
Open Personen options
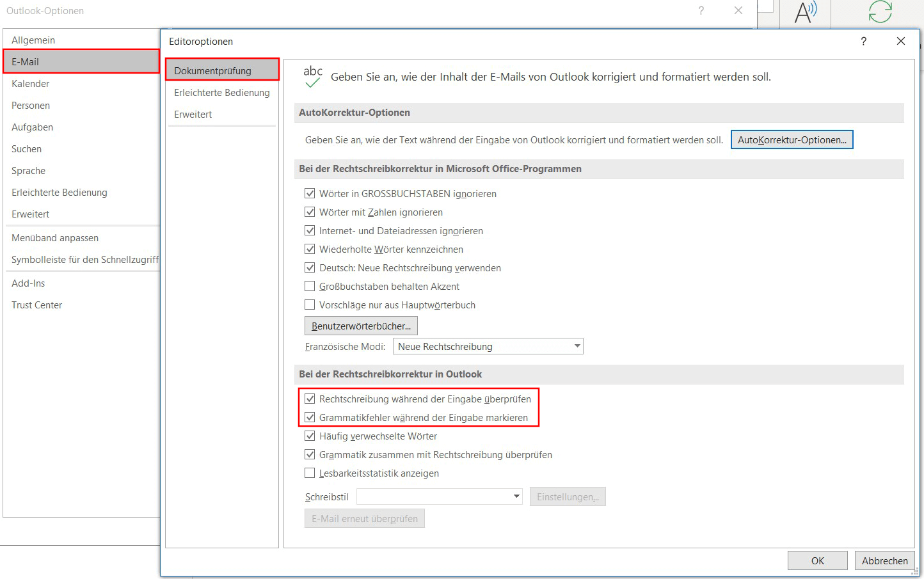tap(81, 105)
